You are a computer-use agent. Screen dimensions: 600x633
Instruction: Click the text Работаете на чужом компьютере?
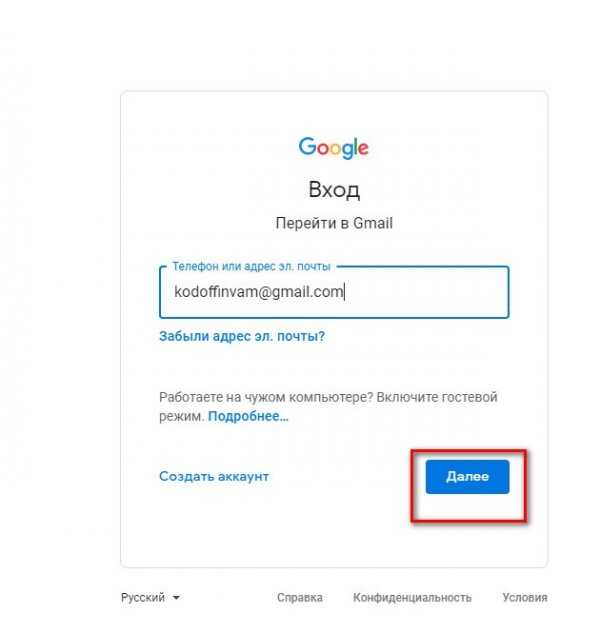(266, 397)
